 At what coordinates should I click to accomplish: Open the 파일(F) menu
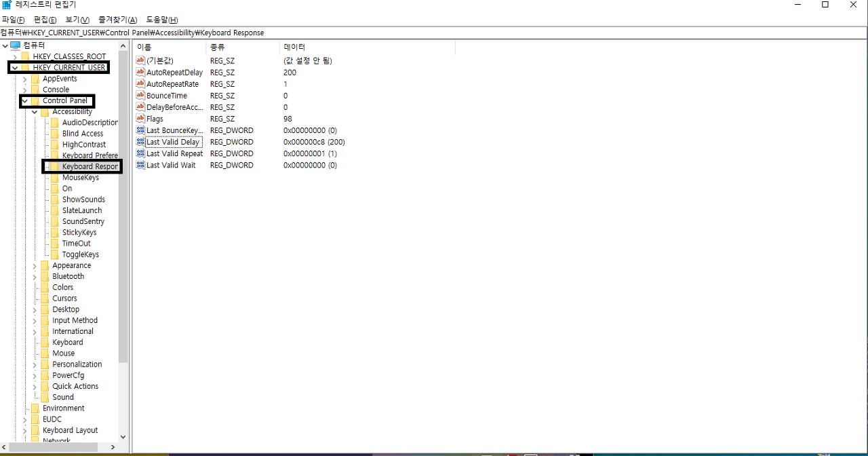(13, 20)
